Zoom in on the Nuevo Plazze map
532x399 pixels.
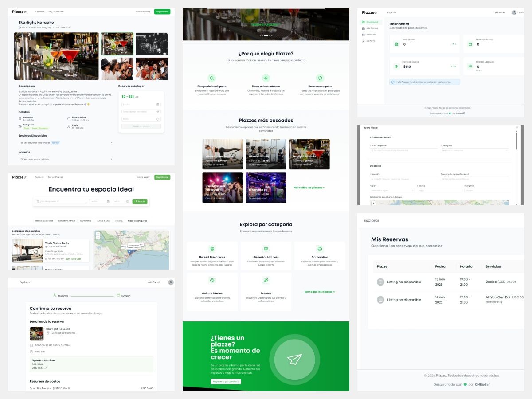click(x=373, y=203)
